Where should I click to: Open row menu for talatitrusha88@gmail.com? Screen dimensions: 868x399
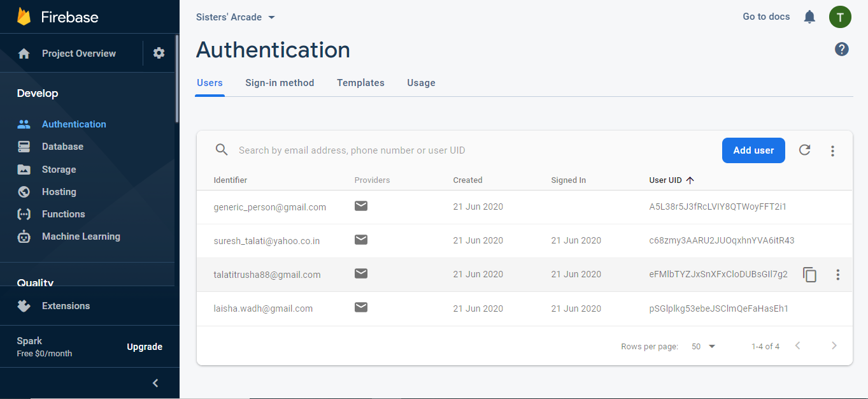point(838,275)
